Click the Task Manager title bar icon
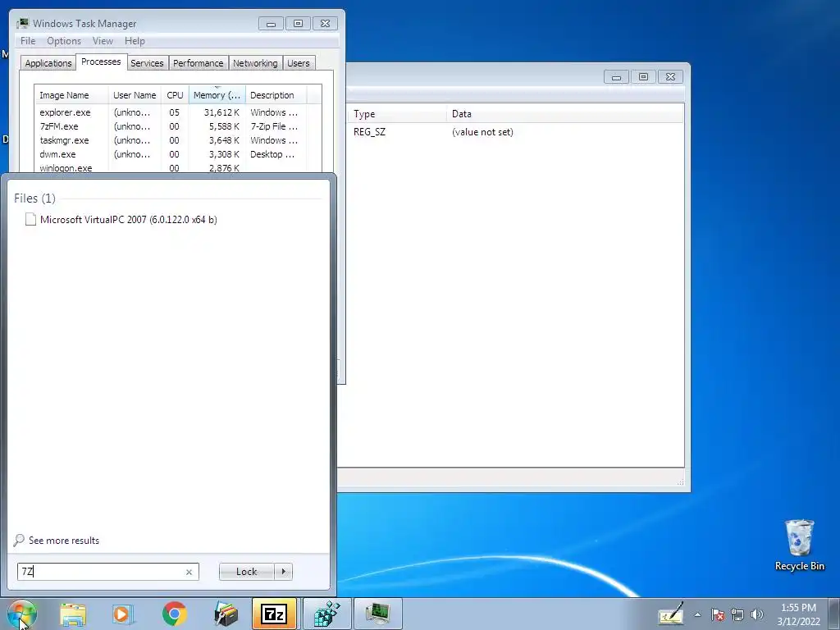Viewport: 840px width, 630px height. [x=22, y=23]
